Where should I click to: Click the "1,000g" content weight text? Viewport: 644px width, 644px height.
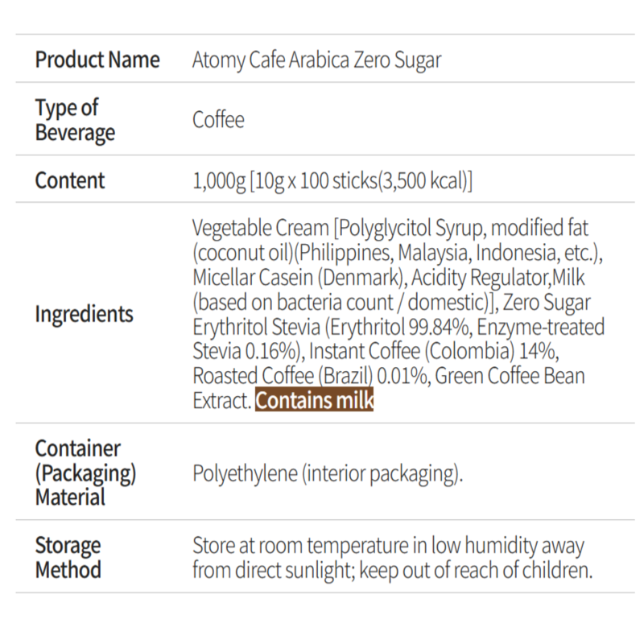click(x=218, y=180)
